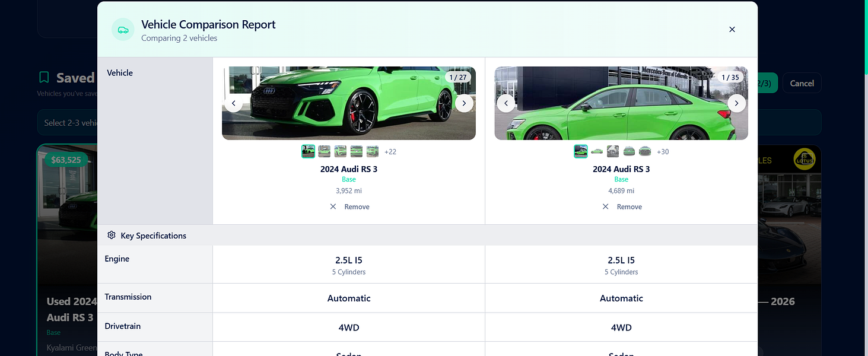Select fourth thumbnail under 4,689 mi Audi
This screenshot has height=356, width=868.
pyautogui.click(x=629, y=151)
